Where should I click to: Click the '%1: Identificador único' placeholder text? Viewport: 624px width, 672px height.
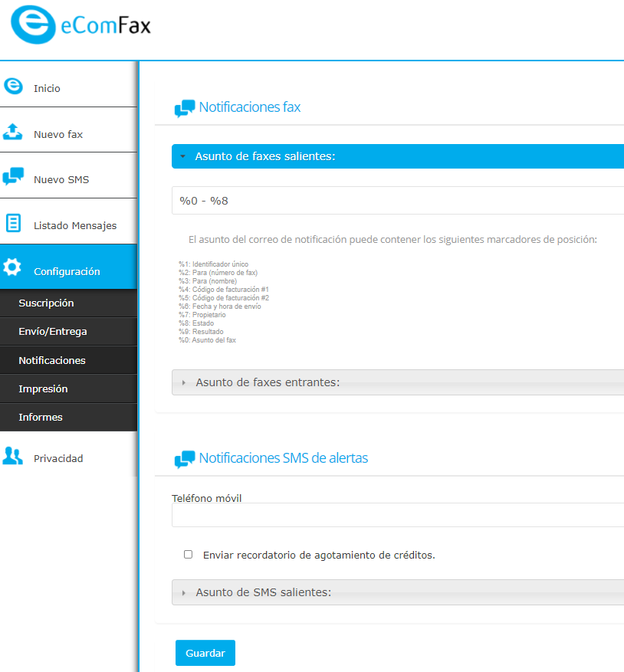(214, 264)
